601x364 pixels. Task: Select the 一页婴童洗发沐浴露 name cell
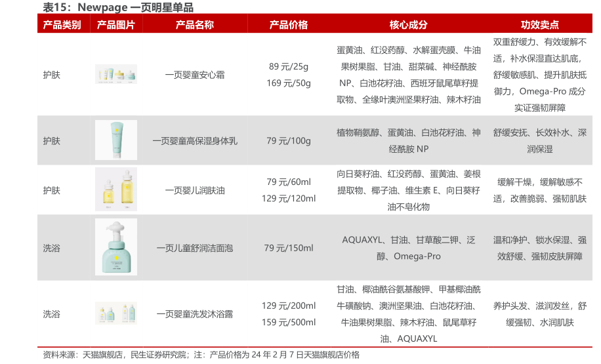[x=194, y=314]
